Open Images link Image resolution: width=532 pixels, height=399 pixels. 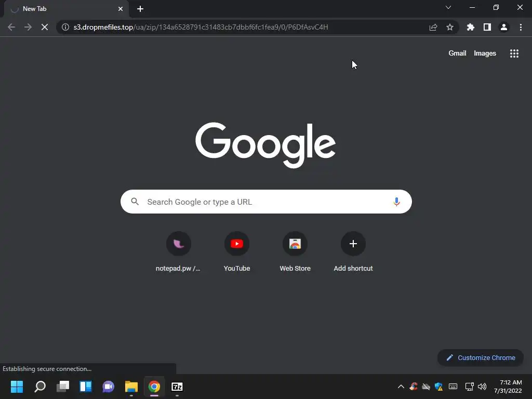(x=485, y=54)
